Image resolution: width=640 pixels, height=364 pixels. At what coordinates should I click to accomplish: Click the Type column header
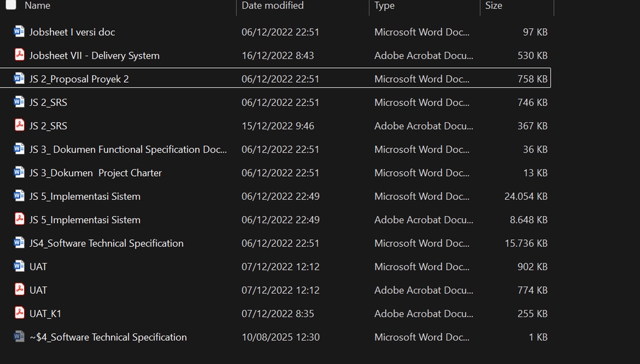(x=385, y=5)
